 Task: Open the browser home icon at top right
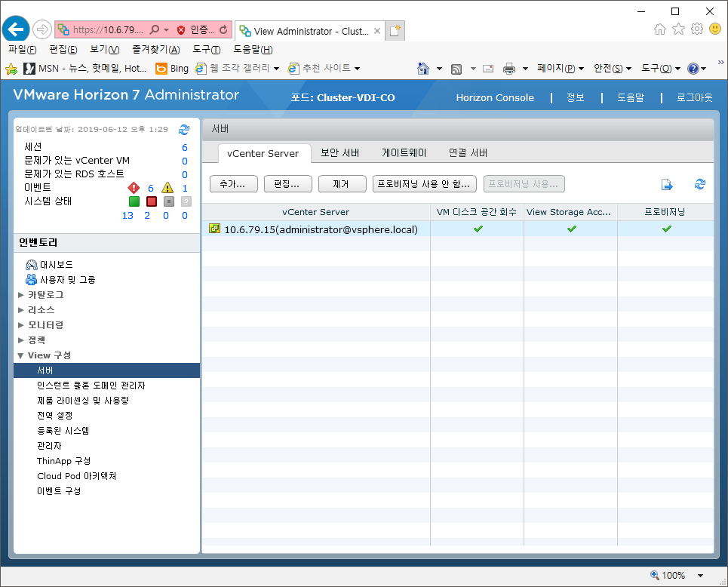(660, 29)
